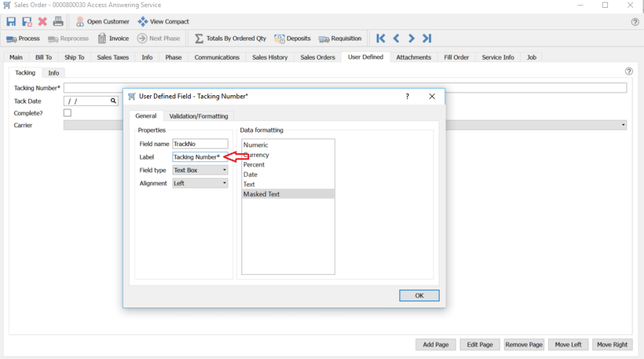Open Totals By Ordered Qty

231,39
